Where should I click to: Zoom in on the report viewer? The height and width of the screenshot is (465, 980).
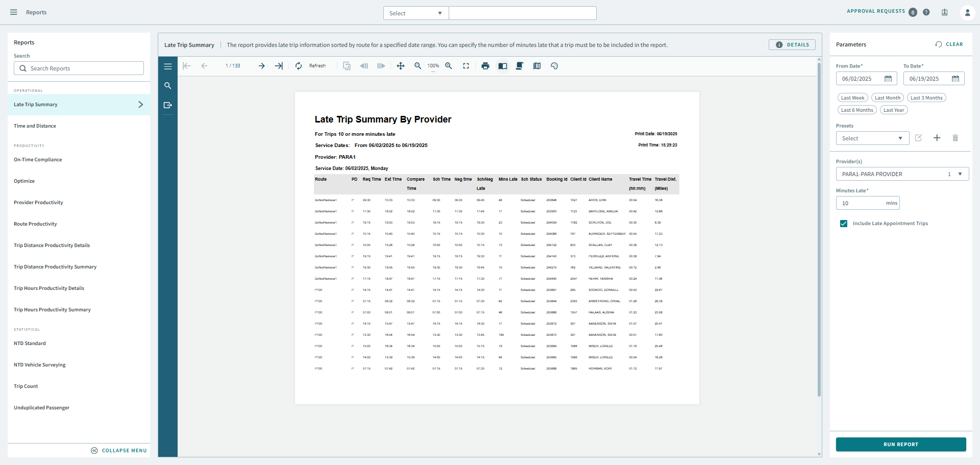point(449,66)
